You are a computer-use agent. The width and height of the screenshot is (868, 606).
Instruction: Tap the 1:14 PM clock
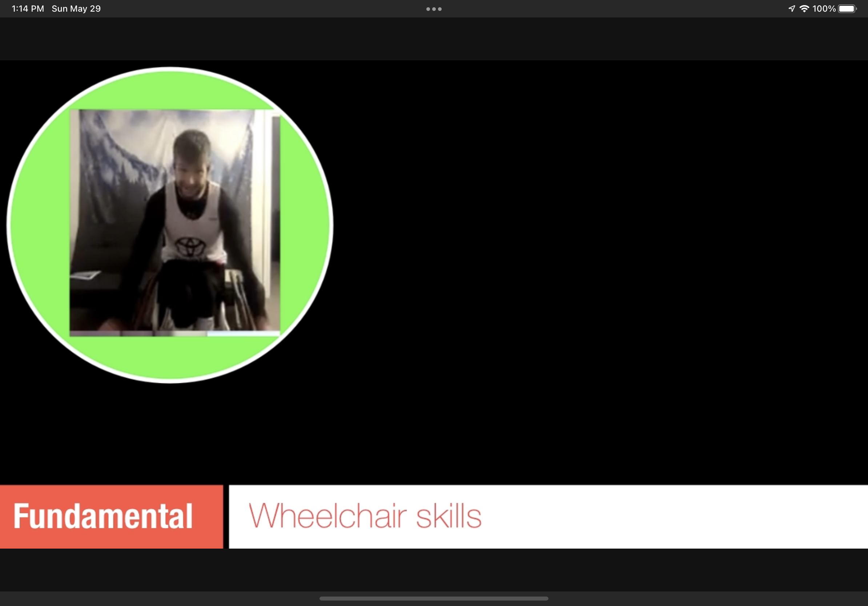[28, 9]
